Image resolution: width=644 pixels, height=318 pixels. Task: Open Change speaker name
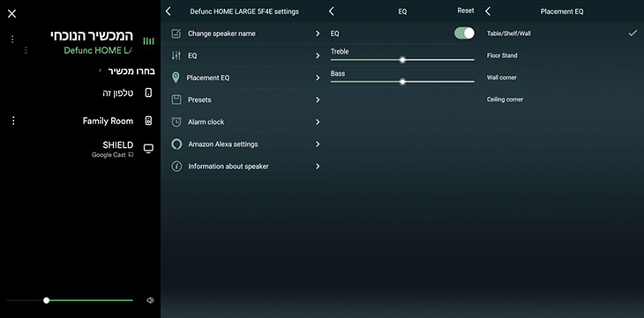point(243,33)
